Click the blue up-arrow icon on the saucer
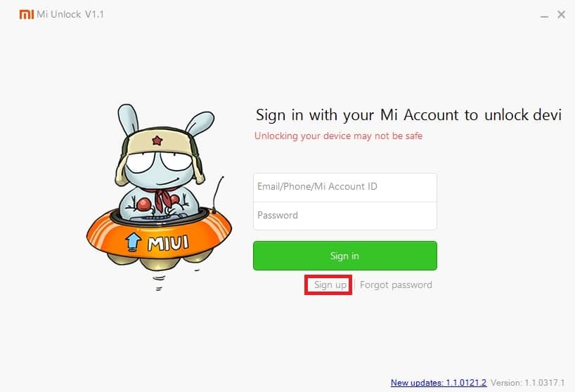Viewport: 575px width, 392px height. point(133,242)
